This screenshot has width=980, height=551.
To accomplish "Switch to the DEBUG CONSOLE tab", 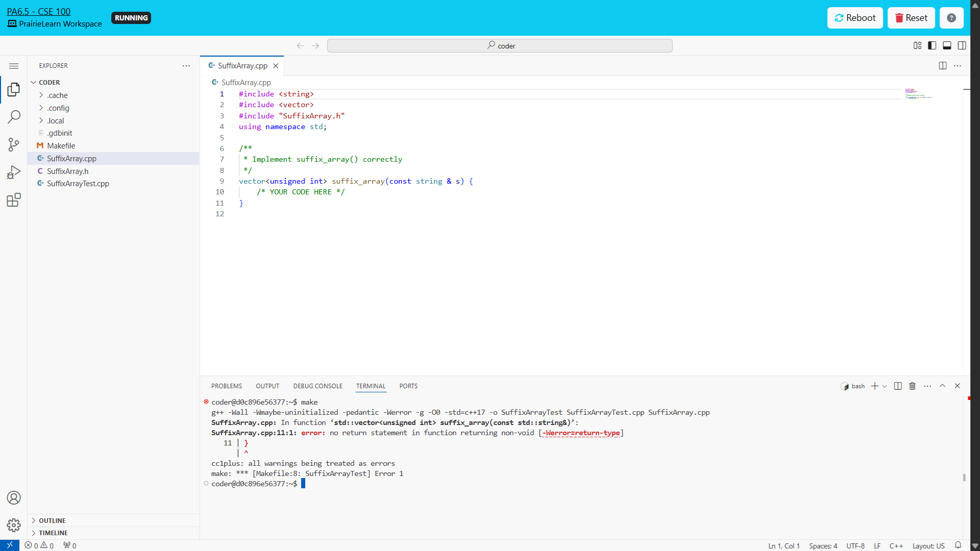I will point(318,386).
